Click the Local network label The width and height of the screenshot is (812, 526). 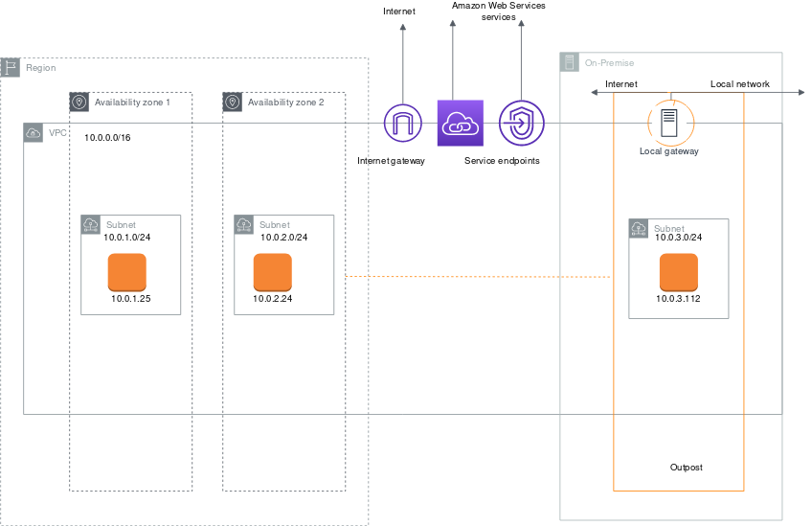(x=739, y=84)
